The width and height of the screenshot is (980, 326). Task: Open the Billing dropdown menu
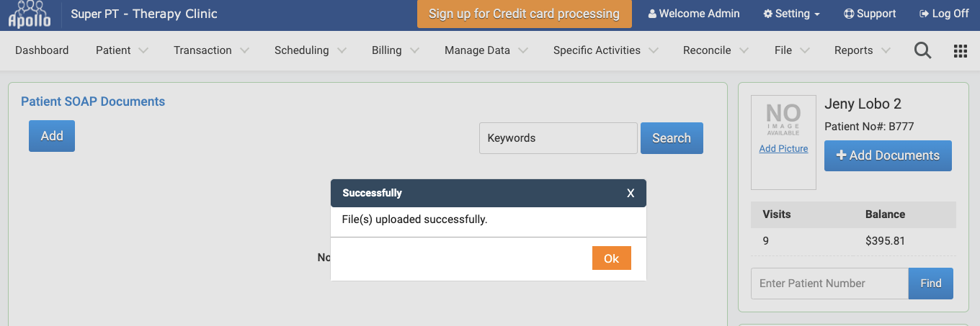tap(396, 50)
